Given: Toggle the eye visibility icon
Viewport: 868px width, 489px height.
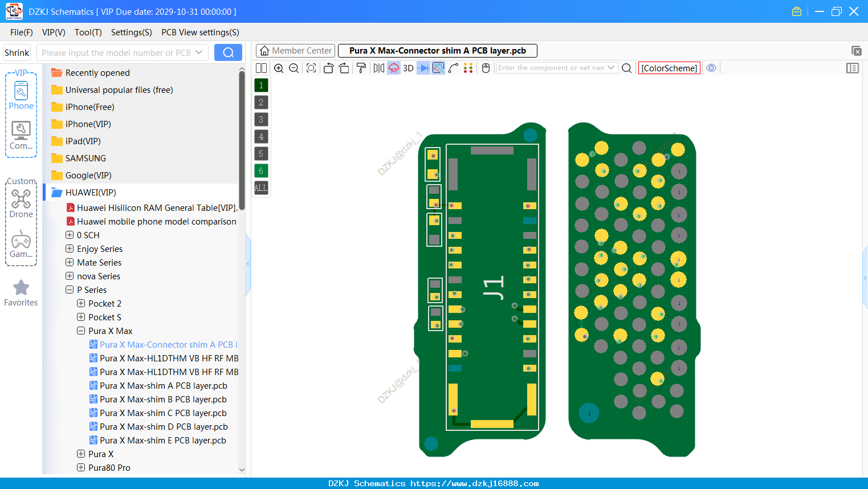Looking at the screenshot, I should (711, 68).
